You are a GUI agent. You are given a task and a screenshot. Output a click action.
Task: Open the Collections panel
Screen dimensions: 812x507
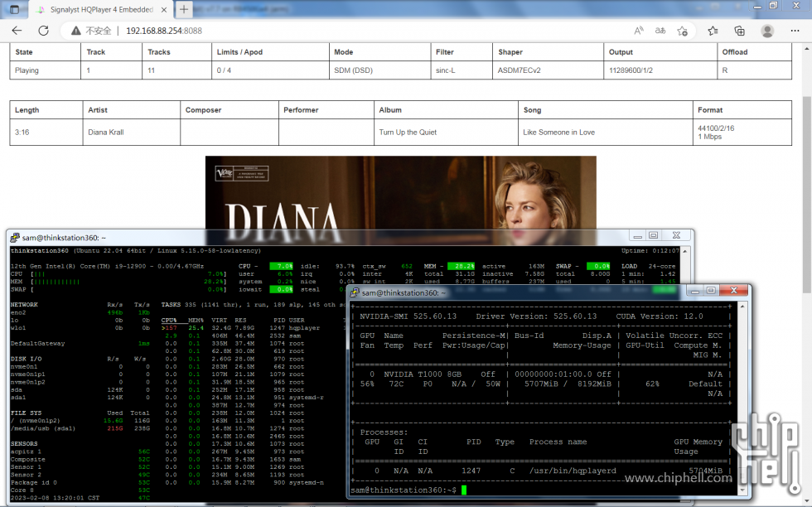pos(739,31)
